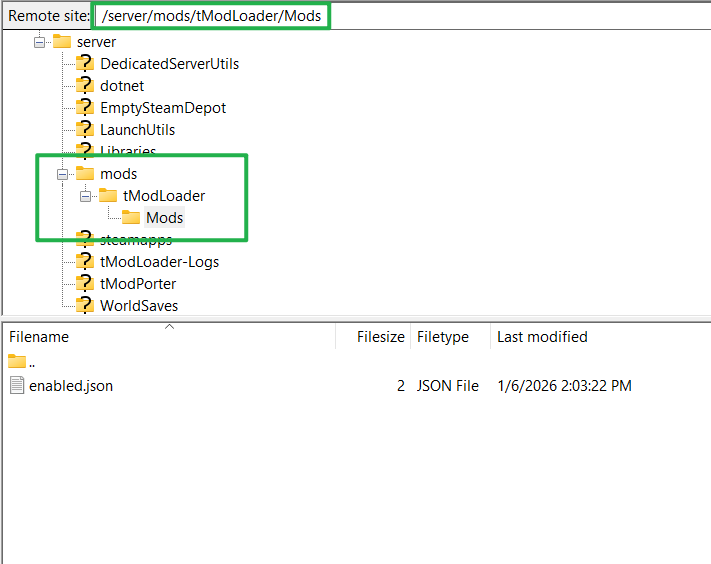Sort files by Last modified column
The width and height of the screenshot is (711, 564).
click(x=542, y=337)
